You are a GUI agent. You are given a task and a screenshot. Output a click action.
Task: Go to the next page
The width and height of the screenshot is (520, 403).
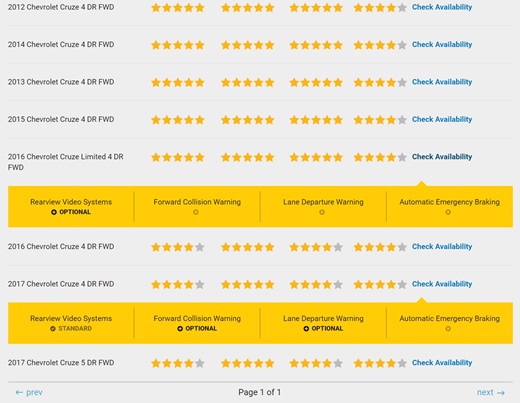pos(491,393)
